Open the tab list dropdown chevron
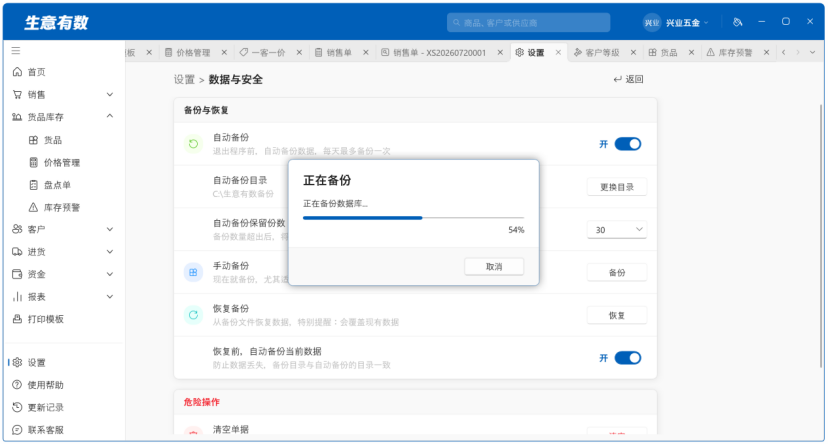Screen dimensions: 828x444 [x=813, y=52]
